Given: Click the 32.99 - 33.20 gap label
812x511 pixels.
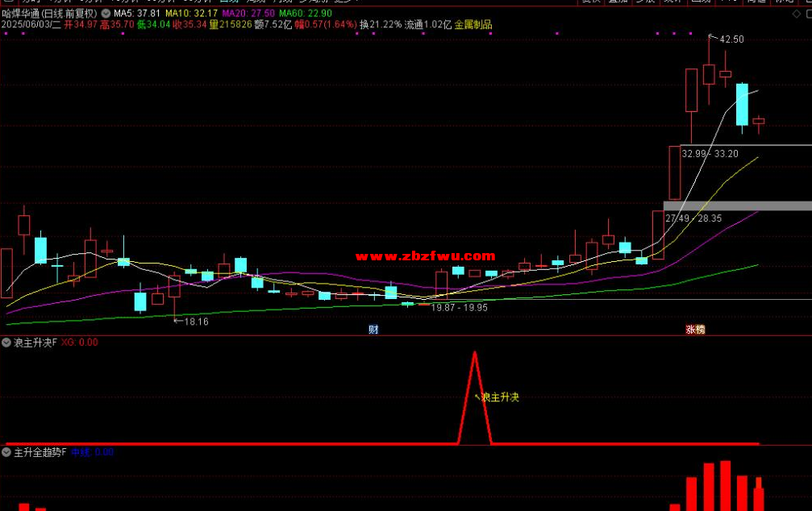Looking at the screenshot, I should point(710,154).
